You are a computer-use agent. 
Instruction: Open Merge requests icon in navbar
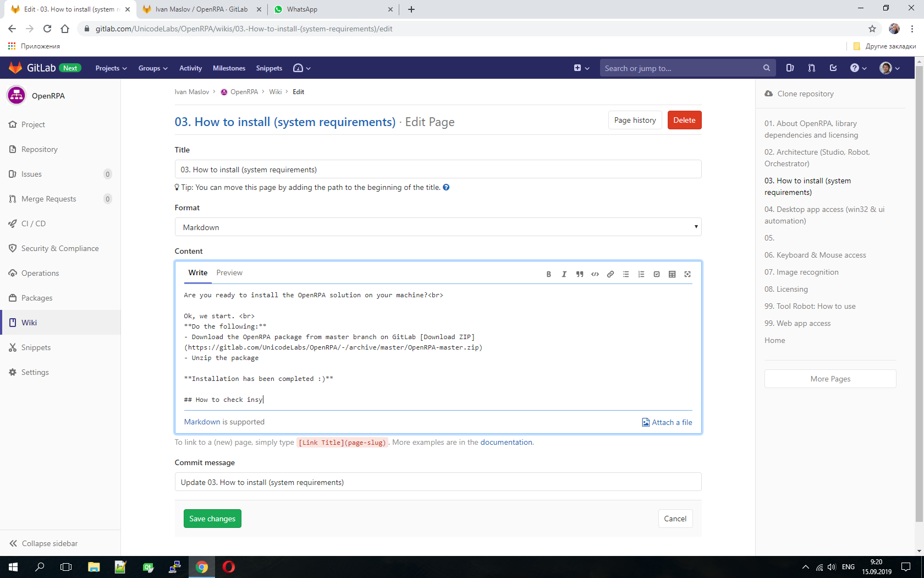coord(811,68)
